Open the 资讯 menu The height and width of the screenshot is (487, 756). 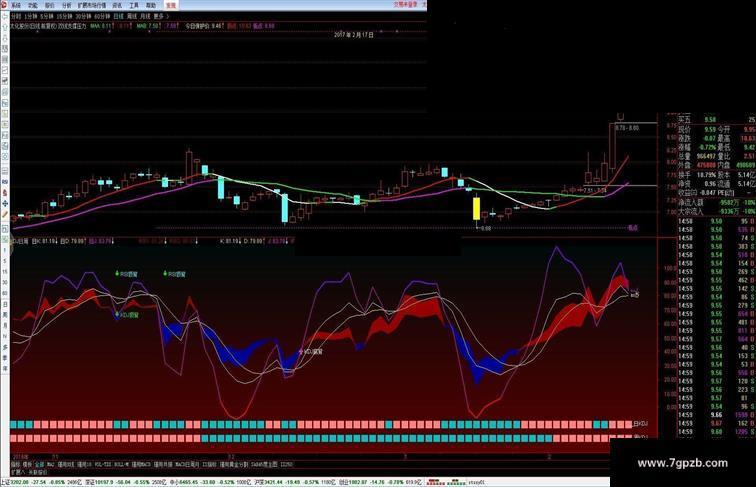[117, 5]
